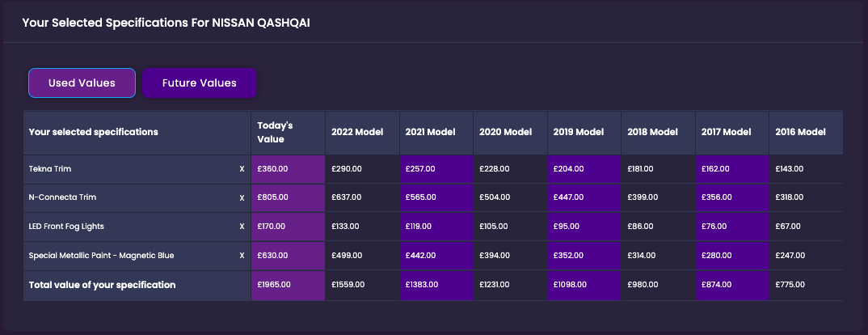
Task: Click the Total value of your specification label
Action: tap(102, 285)
